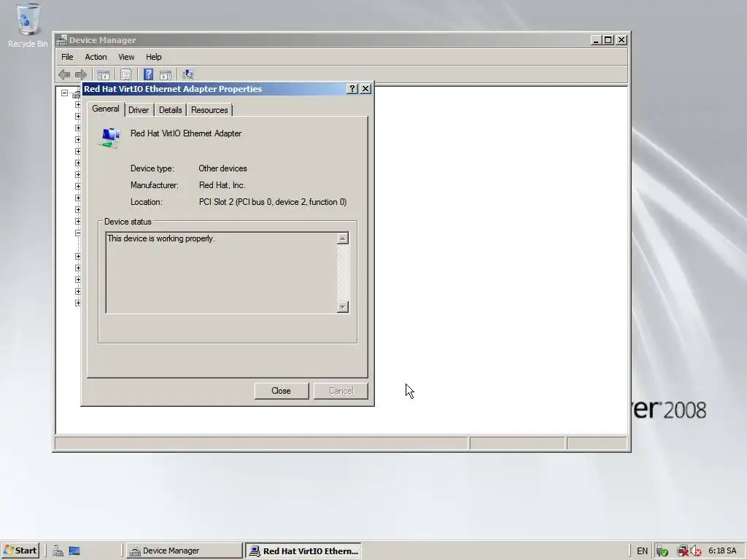
Task: Close the Properties dialog with X button
Action: coord(365,88)
